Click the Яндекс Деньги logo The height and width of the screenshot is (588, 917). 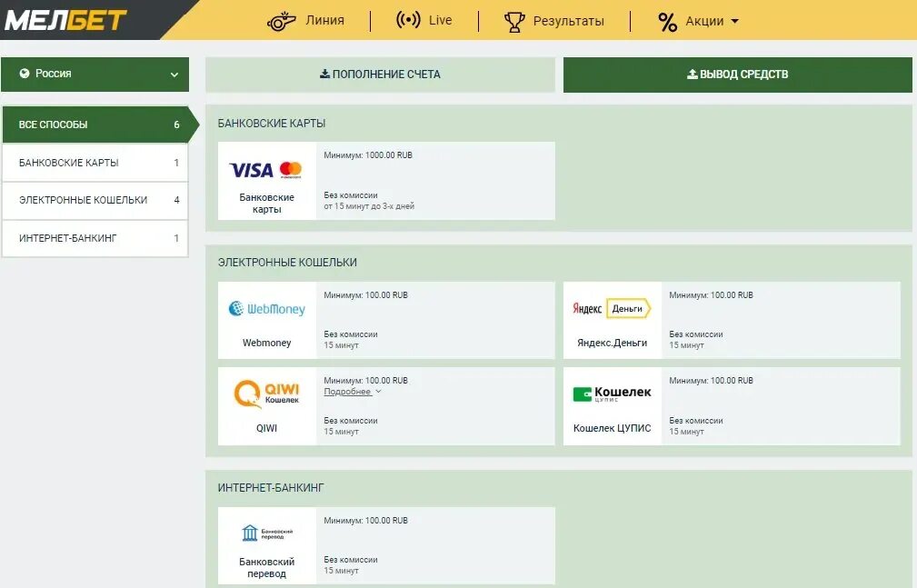point(612,308)
